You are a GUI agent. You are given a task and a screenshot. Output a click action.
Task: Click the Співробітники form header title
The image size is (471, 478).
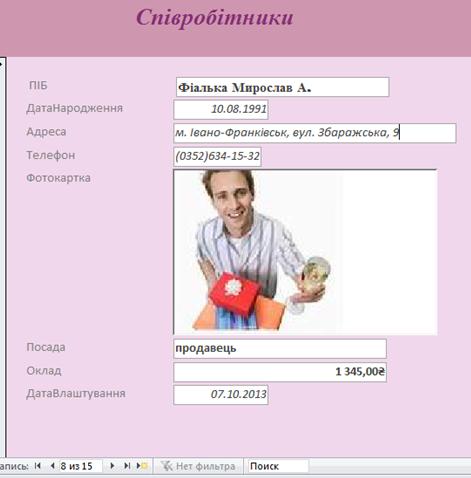215,18
